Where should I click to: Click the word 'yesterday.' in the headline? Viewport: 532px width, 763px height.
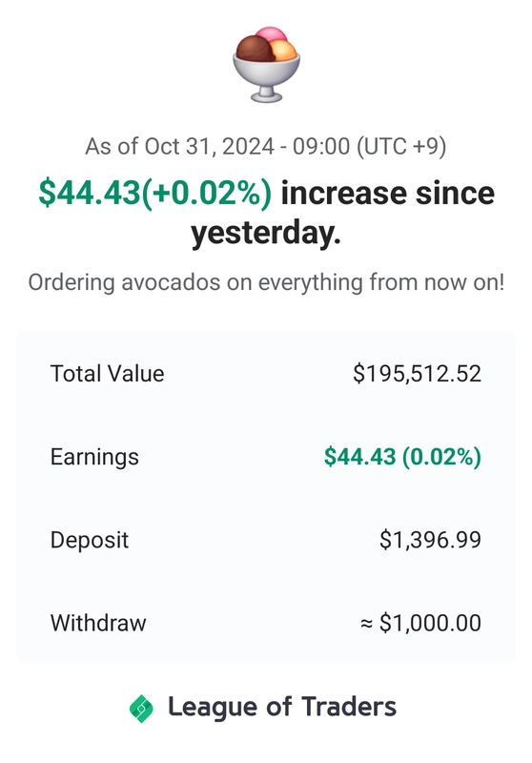pos(265,233)
